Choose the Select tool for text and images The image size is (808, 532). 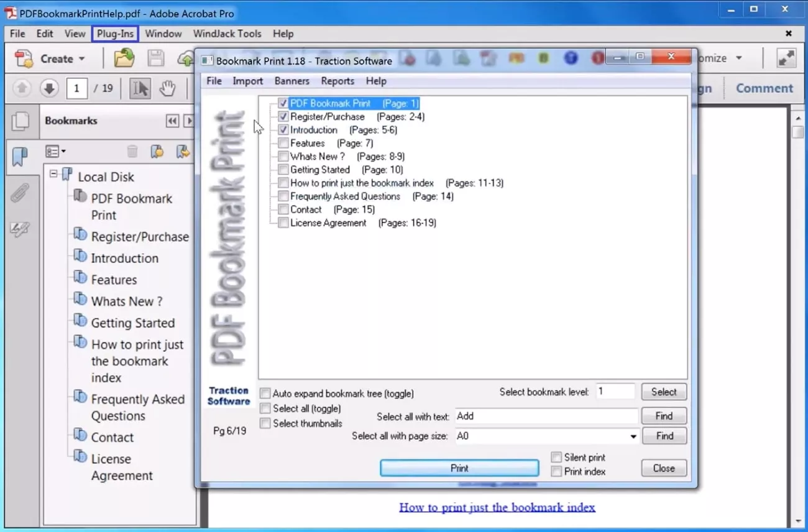pos(140,88)
